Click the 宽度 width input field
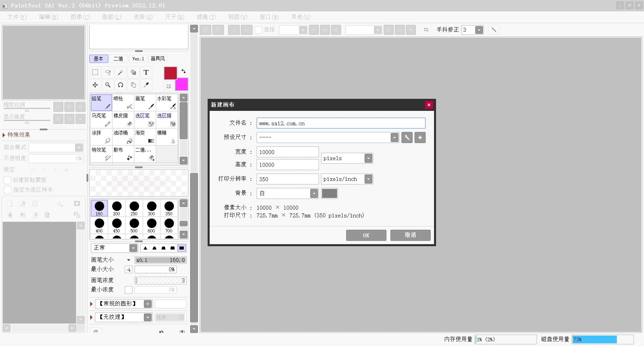This screenshot has height=346, width=644. pos(288,152)
